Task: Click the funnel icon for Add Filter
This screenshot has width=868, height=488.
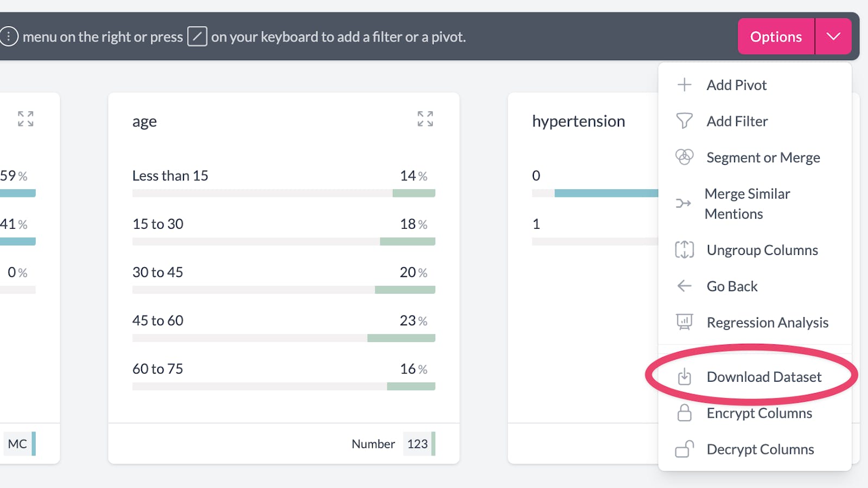Action: pyautogui.click(x=684, y=121)
